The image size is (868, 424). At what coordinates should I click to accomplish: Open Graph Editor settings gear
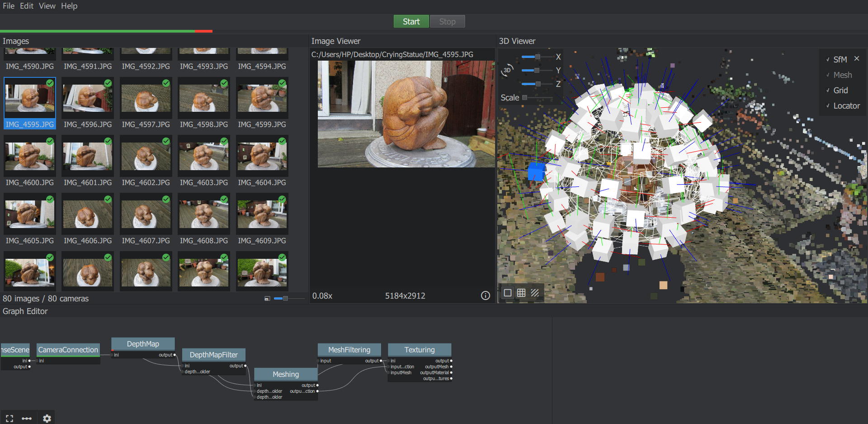click(47, 418)
